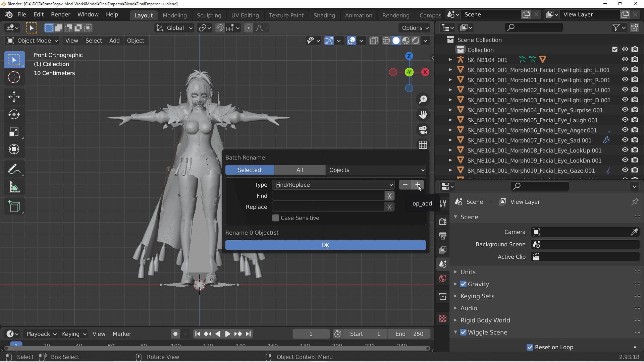Image resolution: width=644 pixels, height=362 pixels.
Task: Click the Find text input field
Action: tap(328, 196)
